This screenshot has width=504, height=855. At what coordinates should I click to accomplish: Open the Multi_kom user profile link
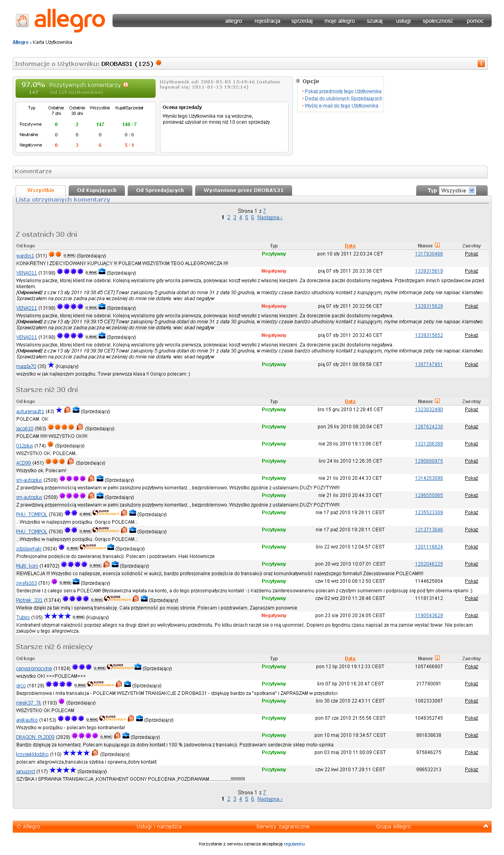[x=27, y=566]
